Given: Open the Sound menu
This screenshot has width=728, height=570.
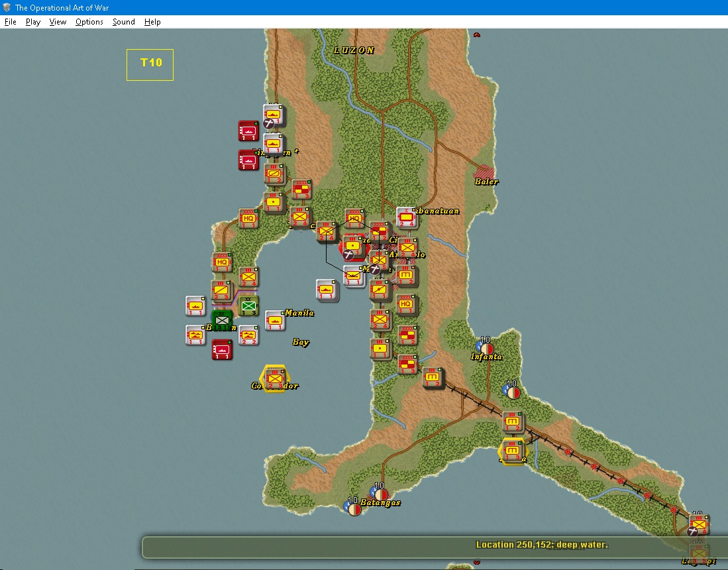Looking at the screenshot, I should coord(123,22).
